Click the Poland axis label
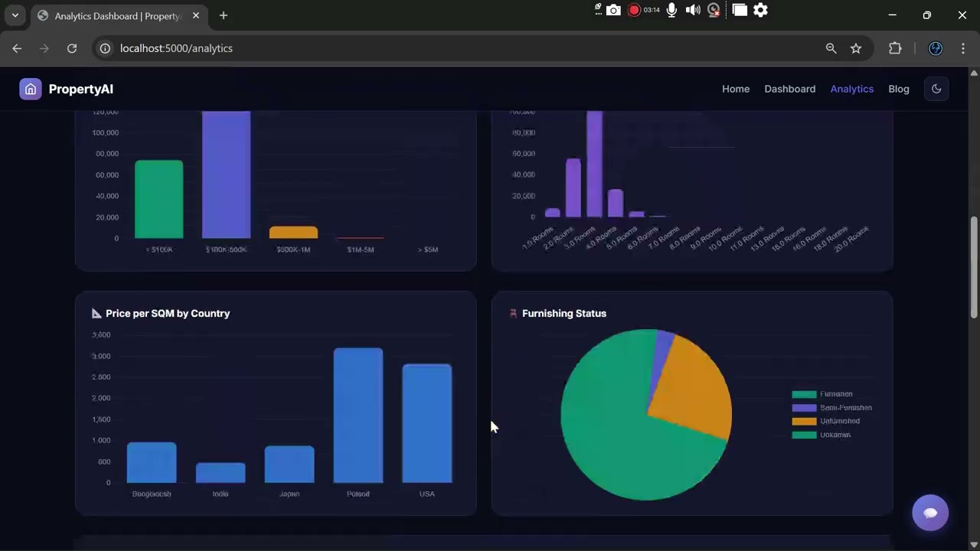980x551 pixels. 358,494
